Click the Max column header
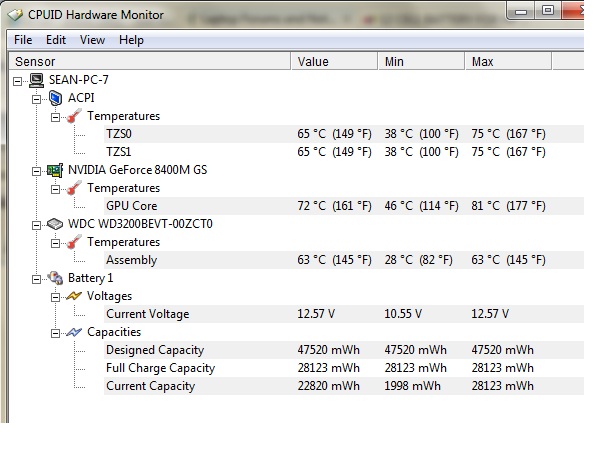 pos(508,62)
